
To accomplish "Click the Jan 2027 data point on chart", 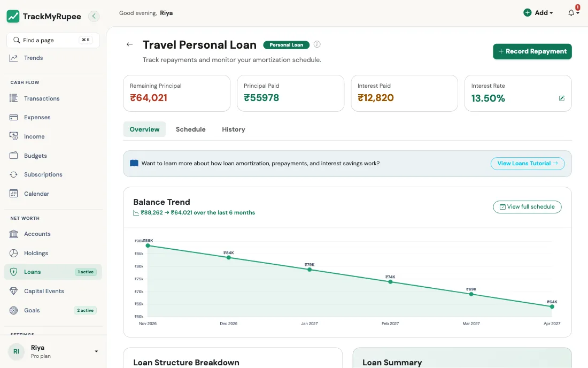I will click(x=310, y=270).
